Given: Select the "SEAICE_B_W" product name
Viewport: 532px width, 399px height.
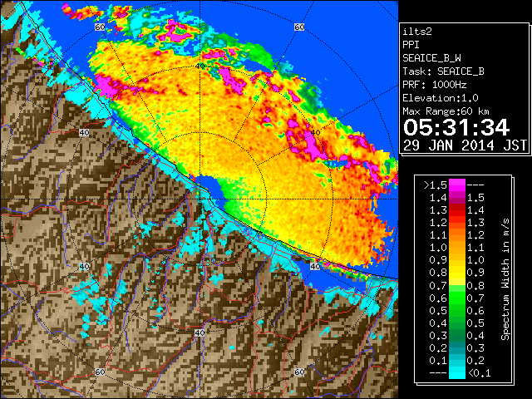Looking at the screenshot, I should (x=431, y=58).
